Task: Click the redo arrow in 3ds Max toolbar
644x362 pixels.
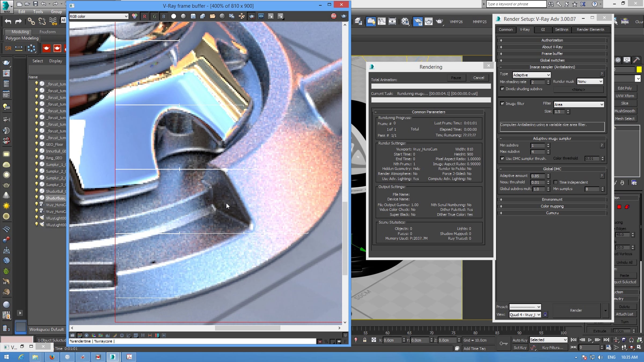Action: pyautogui.click(x=18, y=21)
